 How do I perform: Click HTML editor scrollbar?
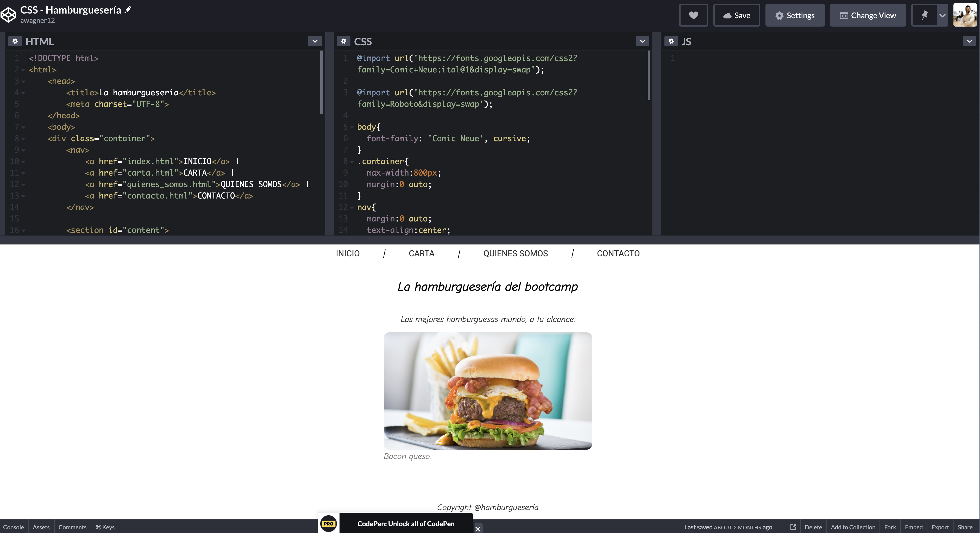pos(322,83)
